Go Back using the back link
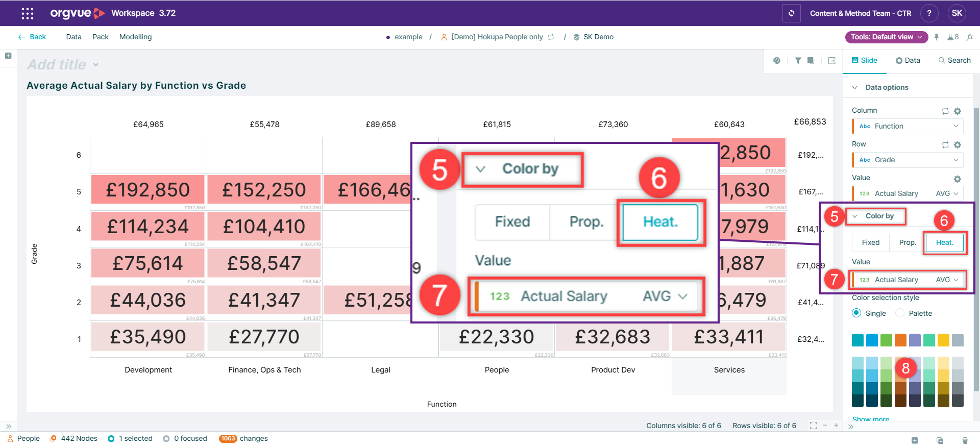Screen dimensions: 980x448 32,37
